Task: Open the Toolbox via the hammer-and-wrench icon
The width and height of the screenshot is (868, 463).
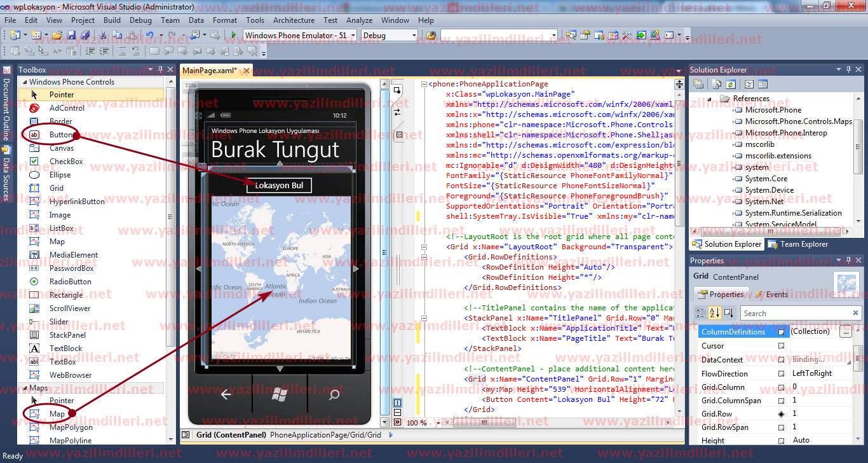Action: (x=627, y=36)
